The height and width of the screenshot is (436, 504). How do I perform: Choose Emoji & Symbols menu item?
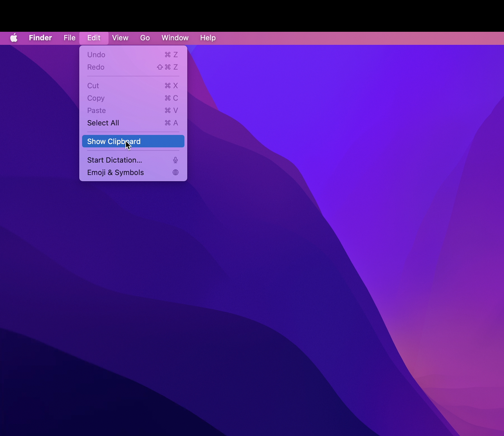[x=133, y=172]
